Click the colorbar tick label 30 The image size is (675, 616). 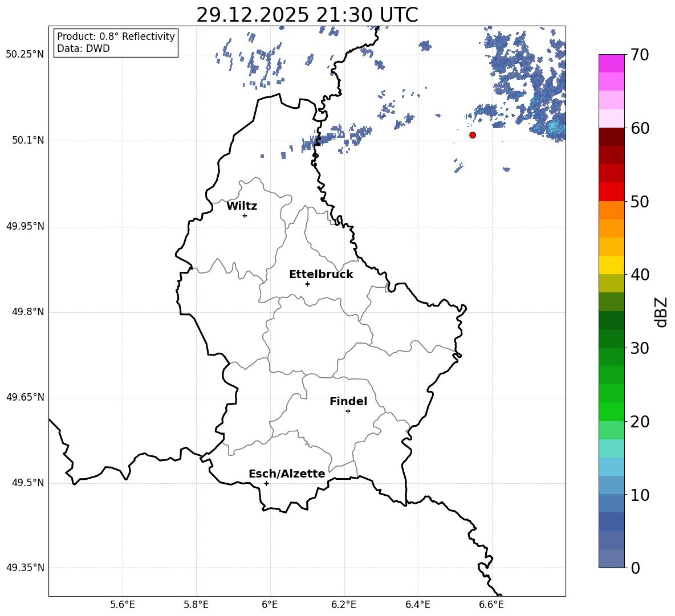tap(640, 348)
